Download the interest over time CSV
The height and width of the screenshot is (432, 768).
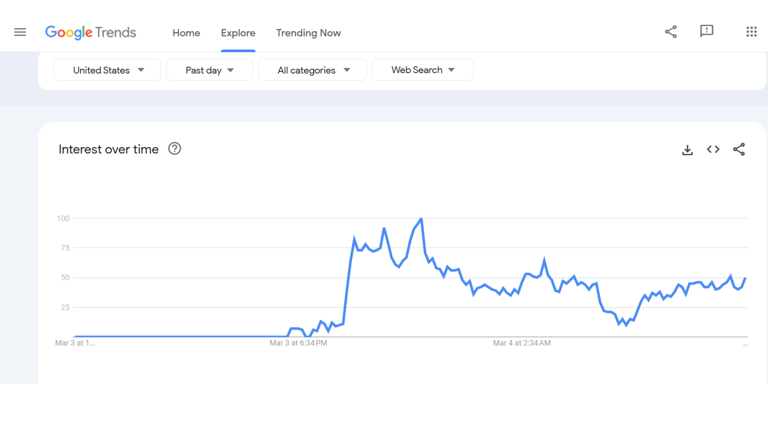pos(687,150)
